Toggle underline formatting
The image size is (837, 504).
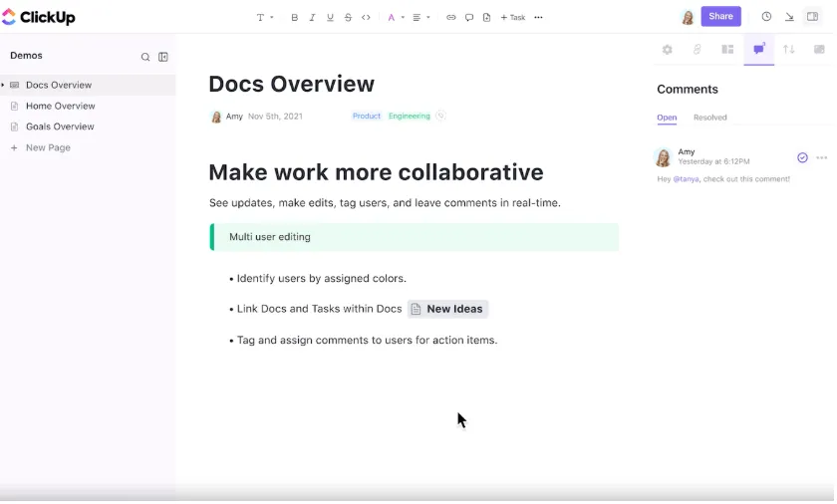[x=330, y=18]
